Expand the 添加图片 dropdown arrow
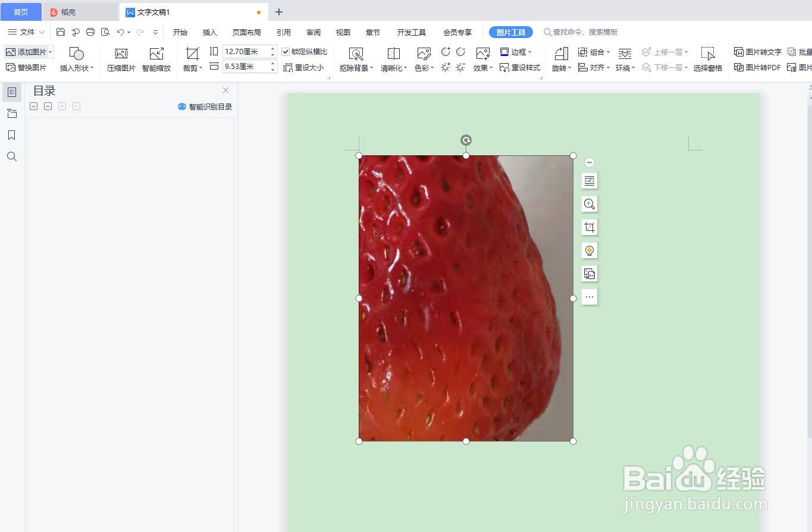This screenshot has width=812, height=532. coord(50,52)
